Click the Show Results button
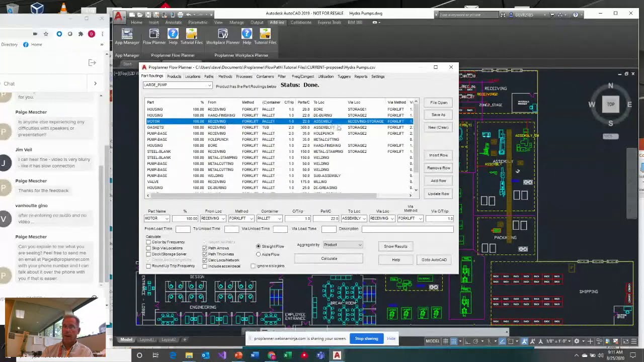644x362 pixels. [395, 246]
